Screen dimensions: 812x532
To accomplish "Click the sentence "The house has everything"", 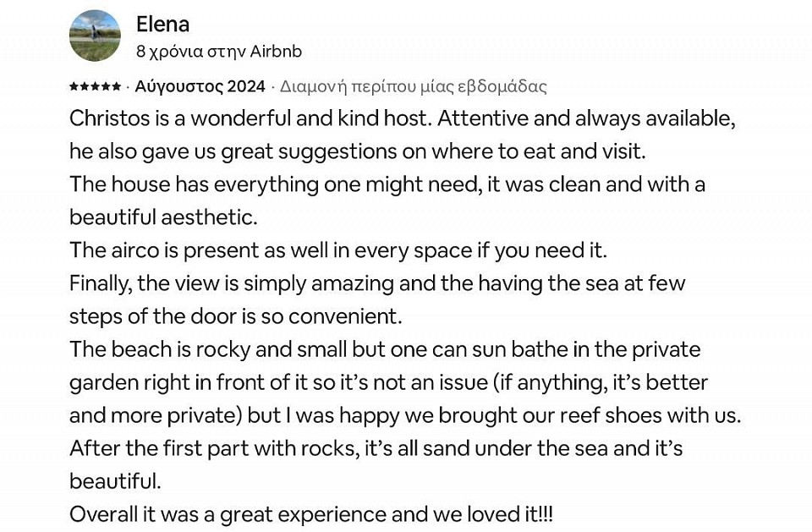I will pyautogui.click(x=195, y=184).
